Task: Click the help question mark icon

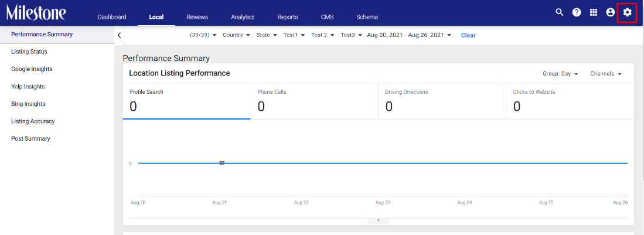Action: [577, 12]
